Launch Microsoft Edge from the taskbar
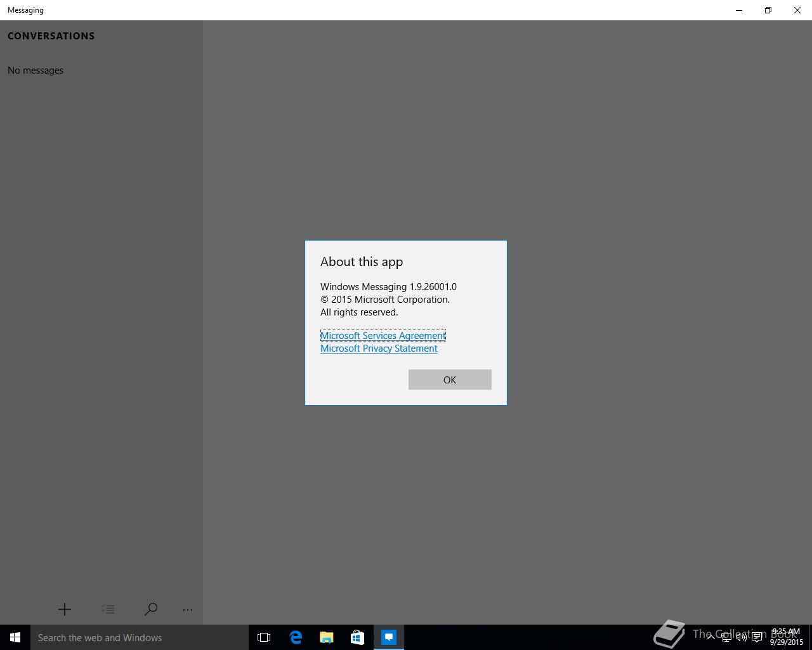The width and height of the screenshot is (812, 650). click(x=296, y=637)
